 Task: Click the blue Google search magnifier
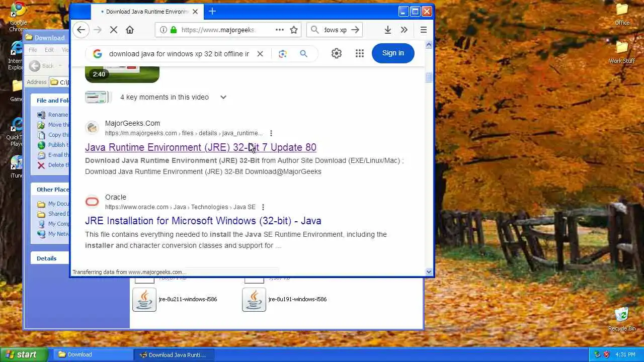303,54
